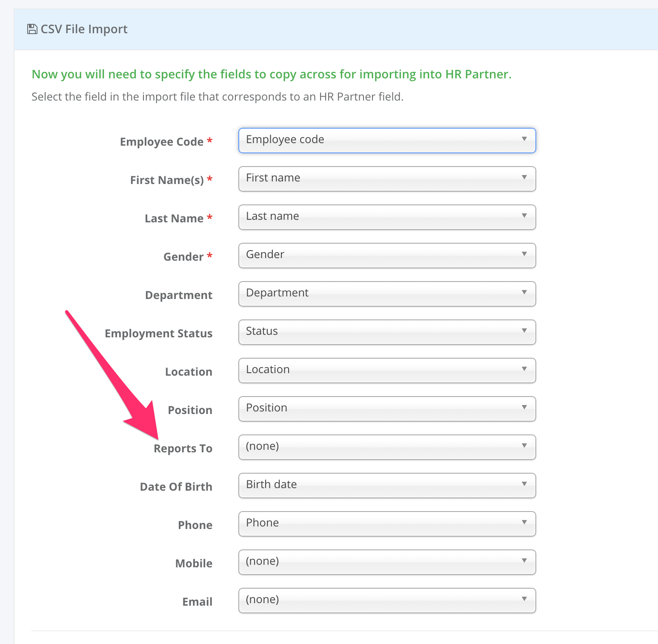The image size is (658, 644).
Task: Click the Reports To label
Action: pyautogui.click(x=183, y=448)
